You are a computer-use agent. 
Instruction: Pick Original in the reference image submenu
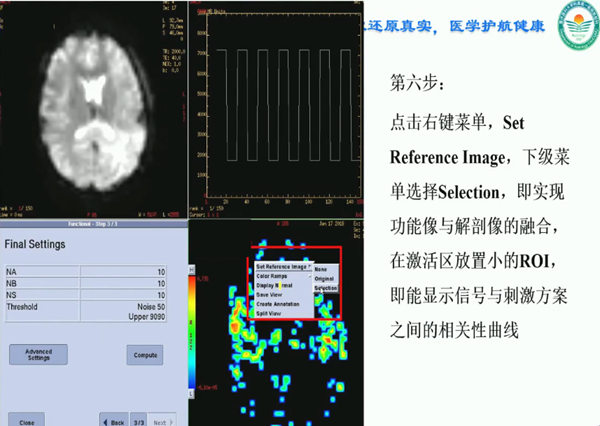pos(325,277)
